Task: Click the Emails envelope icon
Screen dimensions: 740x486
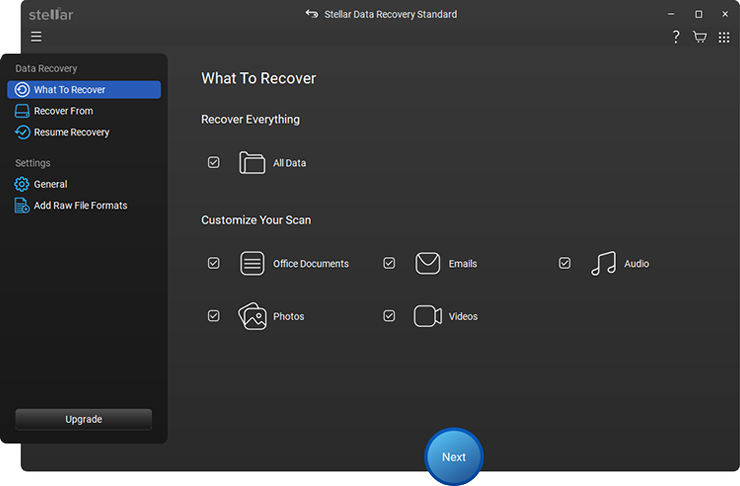Action: pyautogui.click(x=428, y=263)
